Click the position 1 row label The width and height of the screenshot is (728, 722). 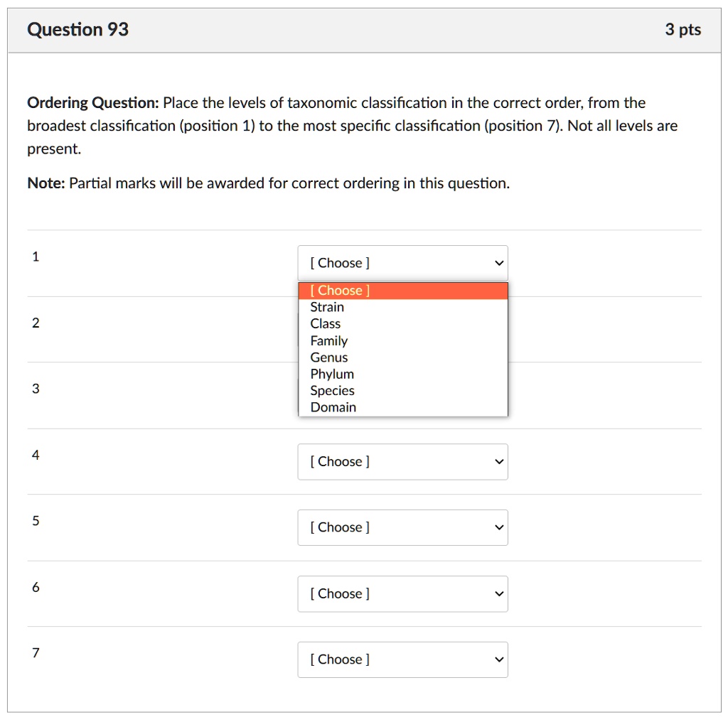point(36,257)
